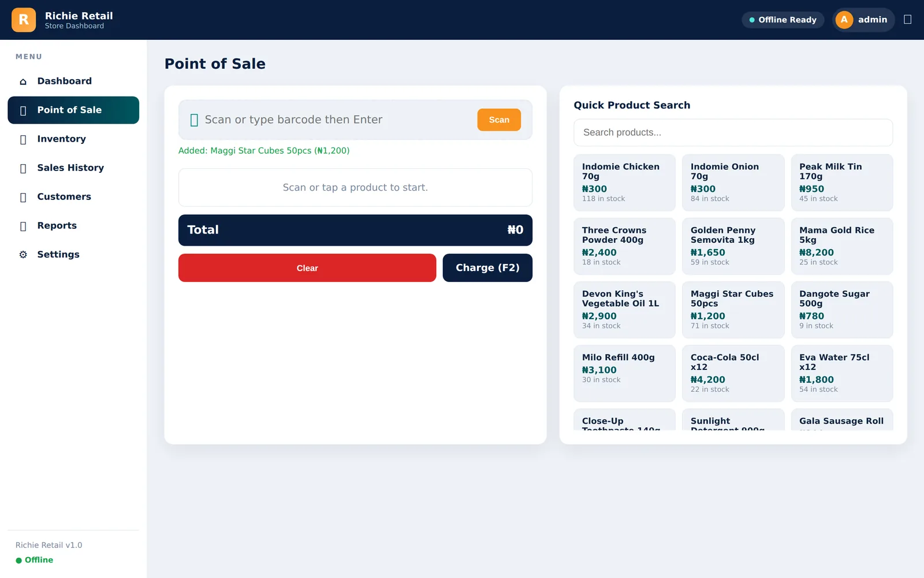924x578 pixels.
Task: Click the Richie Retail orange R logo
Action: pos(24,20)
